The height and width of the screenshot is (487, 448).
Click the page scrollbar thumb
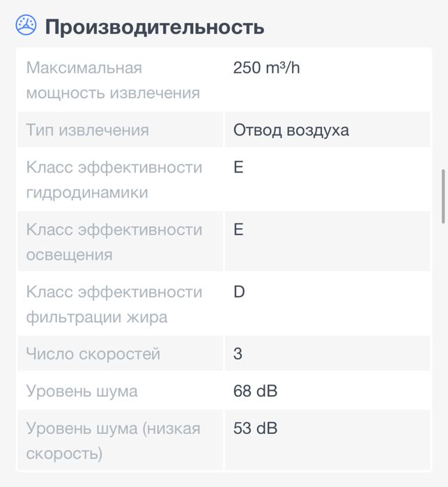pos(443,196)
